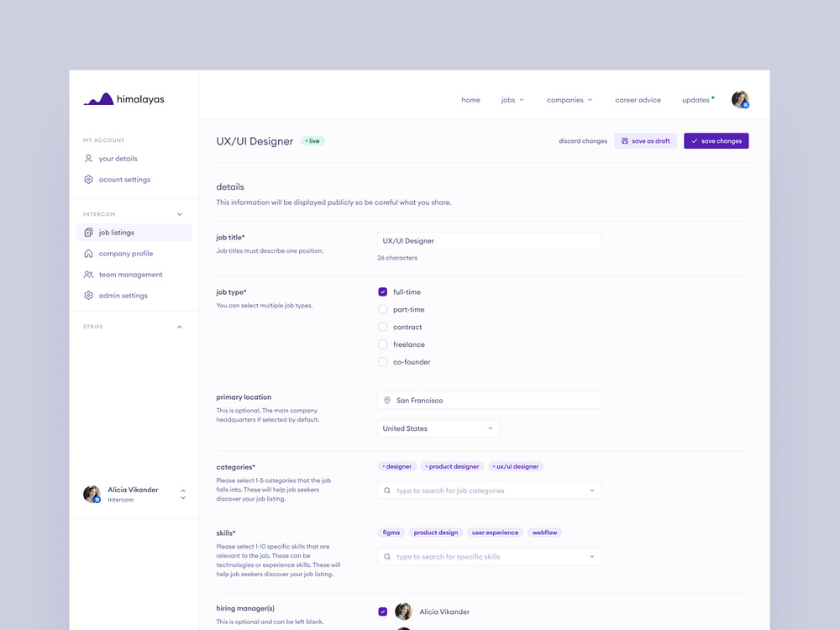This screenshot has width=840, height=630.
Task: Open the jobs menu in top navigation
Action: point(512,99)
